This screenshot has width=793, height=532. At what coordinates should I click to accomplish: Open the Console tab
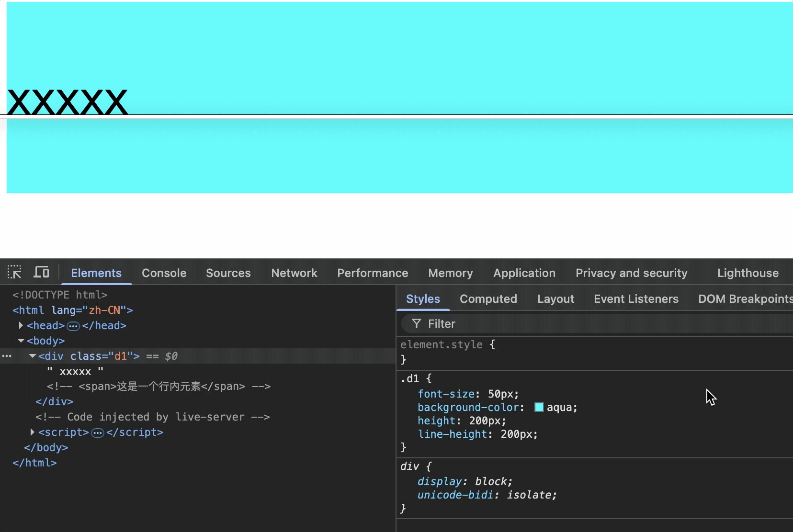[164, 273]
